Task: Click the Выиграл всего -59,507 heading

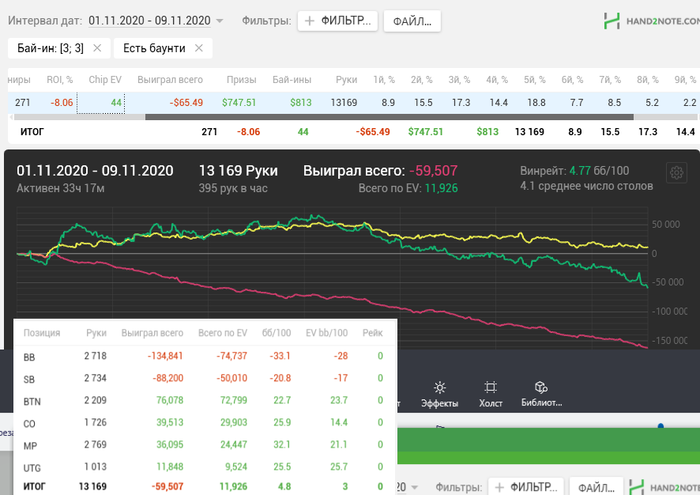Action: click(380, 171)
